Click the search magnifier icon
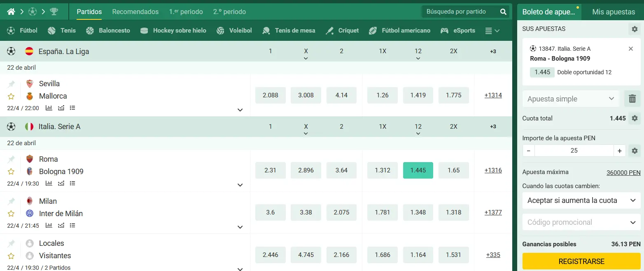 503,12
